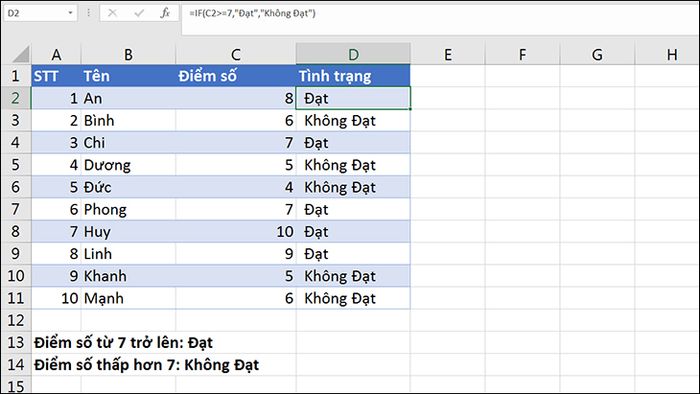700x394 pixels.
Task: Click the STT header cell
Action: pyautogui.click(x=56, y=76)
